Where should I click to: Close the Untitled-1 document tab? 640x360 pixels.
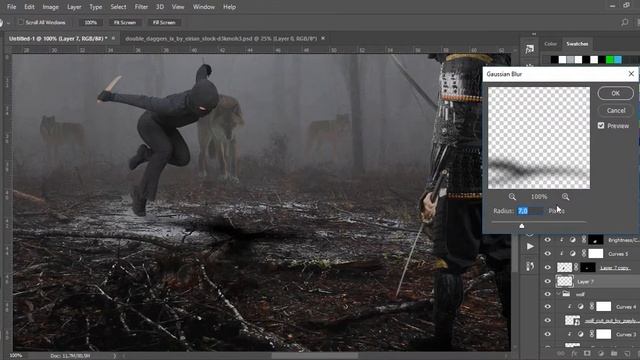[113, 38]
